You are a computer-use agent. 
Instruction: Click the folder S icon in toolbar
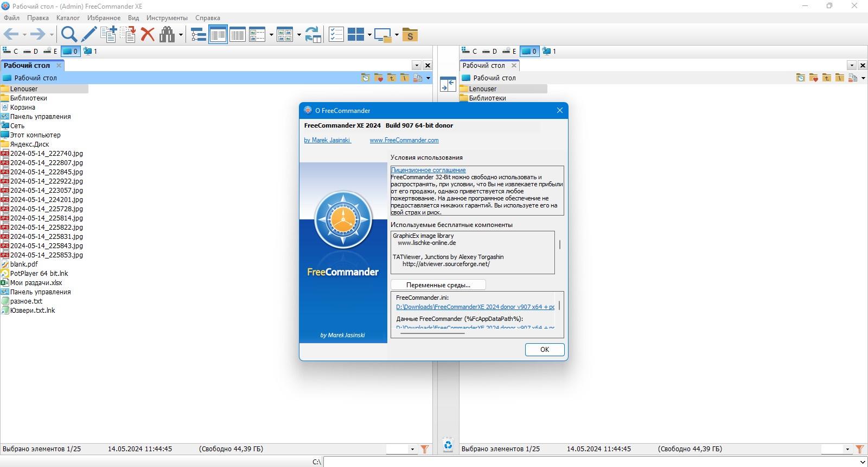pos(410,35)
